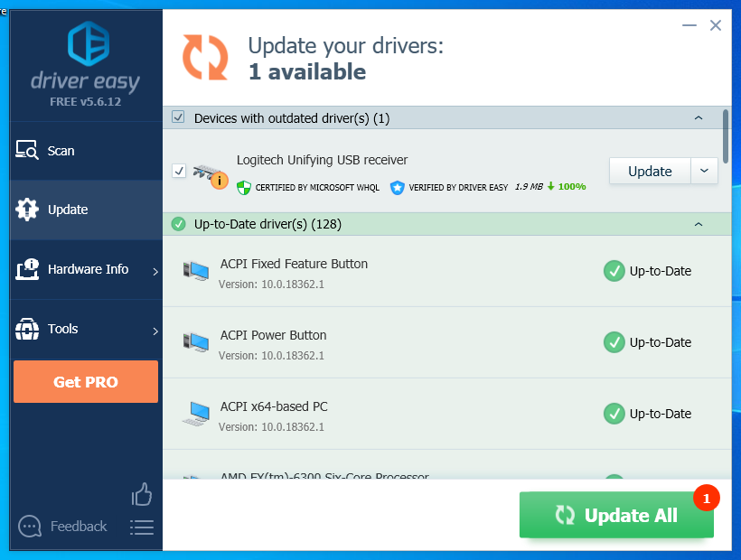Click the Scan sidebar icon
741x560 pixels.
(x=27, y=150)
